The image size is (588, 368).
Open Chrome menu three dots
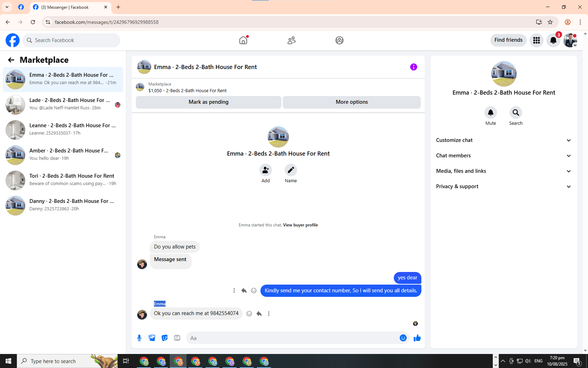[580, 22]
